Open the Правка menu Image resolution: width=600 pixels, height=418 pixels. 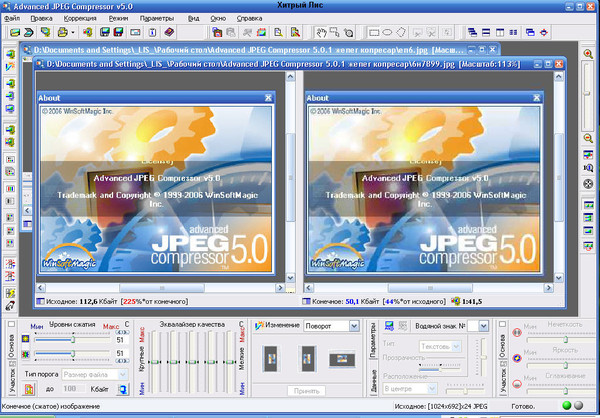click(x=41, y=18)
